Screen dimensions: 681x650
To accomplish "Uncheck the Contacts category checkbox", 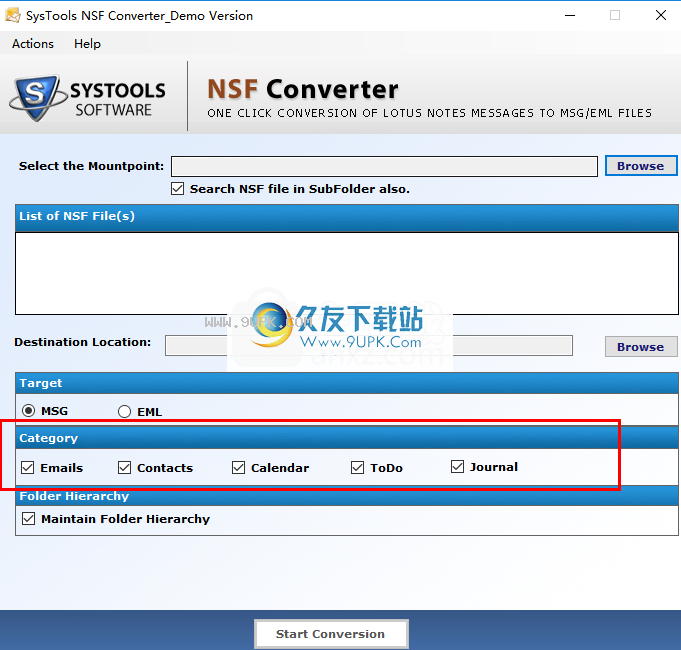I will click(124, 468).
